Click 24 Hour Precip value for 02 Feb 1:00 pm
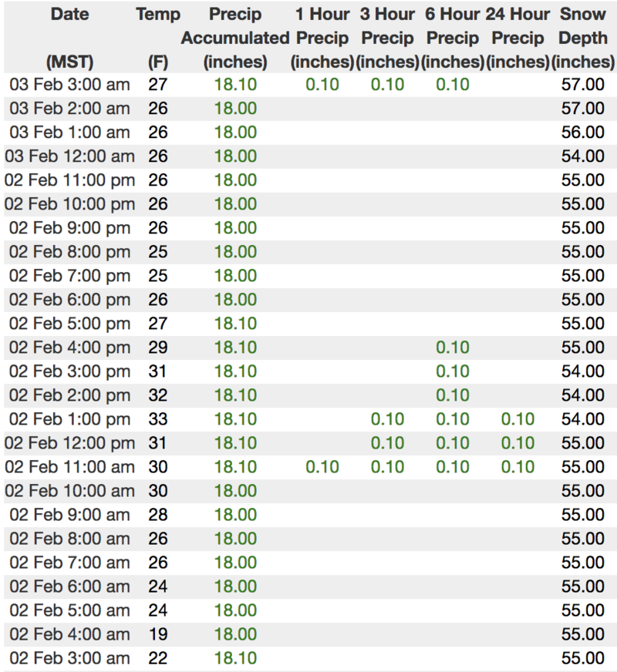 pos(518,419)
